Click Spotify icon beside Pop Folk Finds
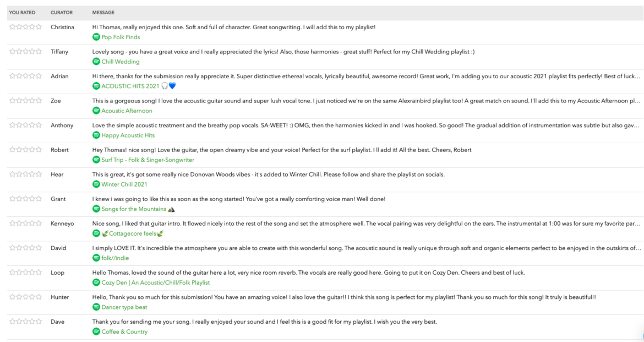This screenshot has height=342, width=644. coord(96,37)
